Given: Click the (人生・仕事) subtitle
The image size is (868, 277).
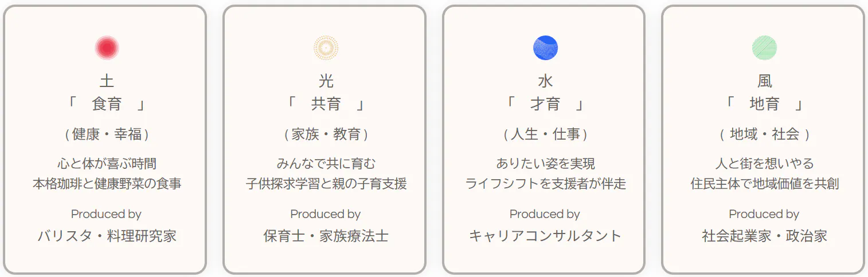Looking at the screenshot, I should (x=545, y=134).
